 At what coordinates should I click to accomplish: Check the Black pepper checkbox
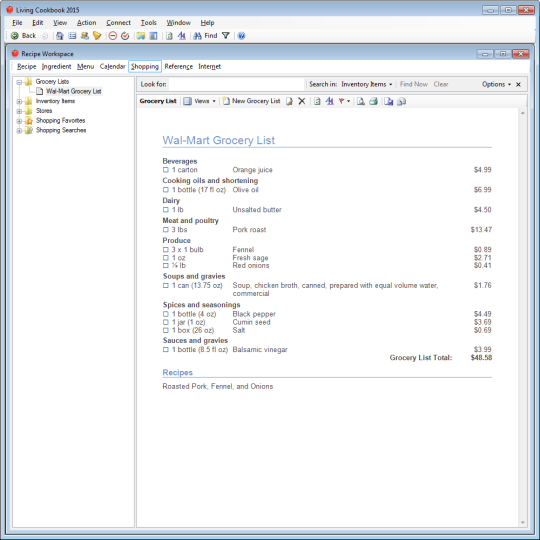click(166, 314)
